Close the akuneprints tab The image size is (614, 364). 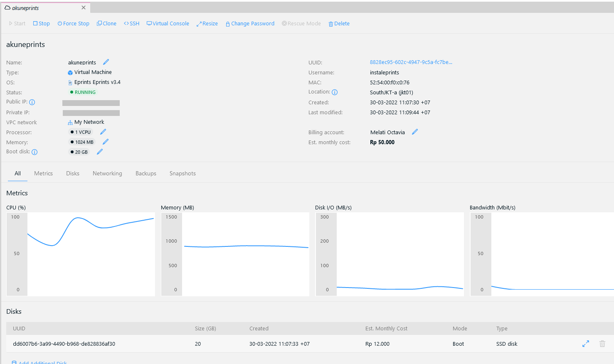point(84,7)
